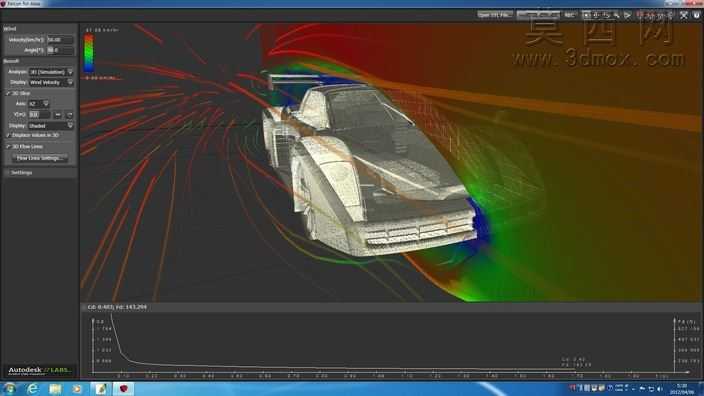The image size is (704, 396).
Task: Click the Y(m) slice position field
Action: pos(40,115)
